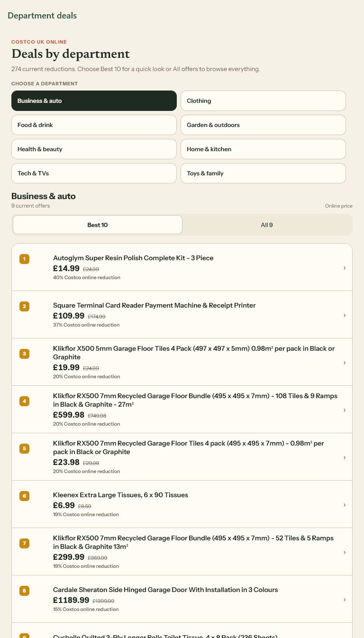Image resolution: width=364 pixels, height=638 pixels.
Task: Expand chevron on 108 Tiles bundle row
Action: 345,410
